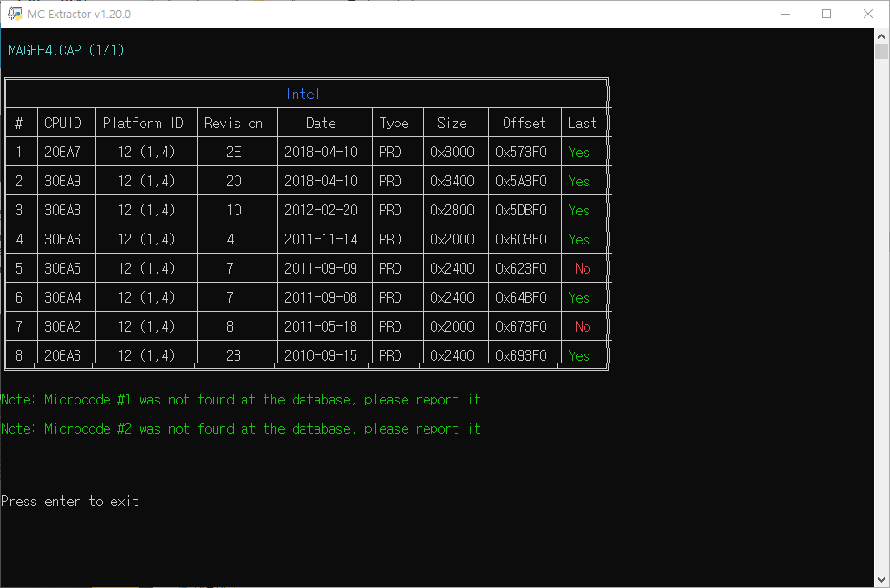890x588 pixels.
Task: Click the Intel table heading
Action: tap(303, 95)
